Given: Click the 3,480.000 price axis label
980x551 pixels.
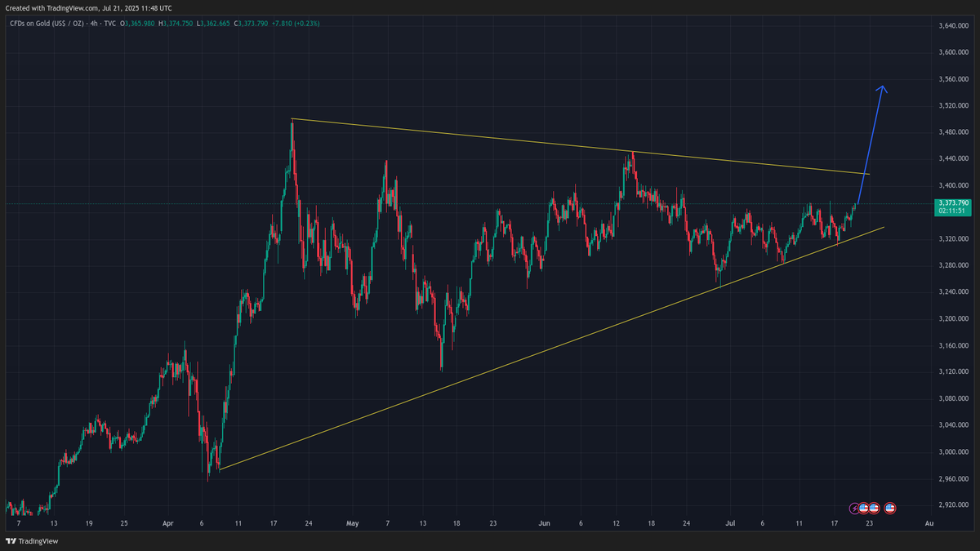Looking at the screenshot, I should (954, 132).
